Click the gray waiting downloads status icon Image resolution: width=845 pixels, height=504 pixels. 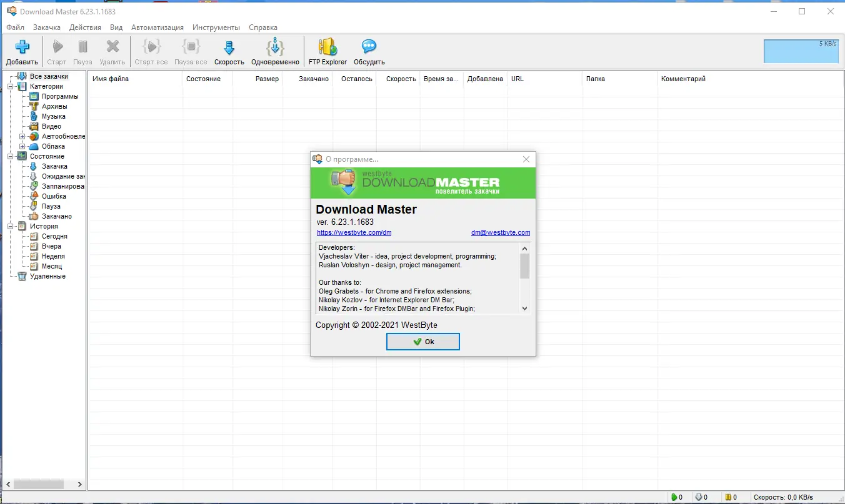(x=699, y=497)
